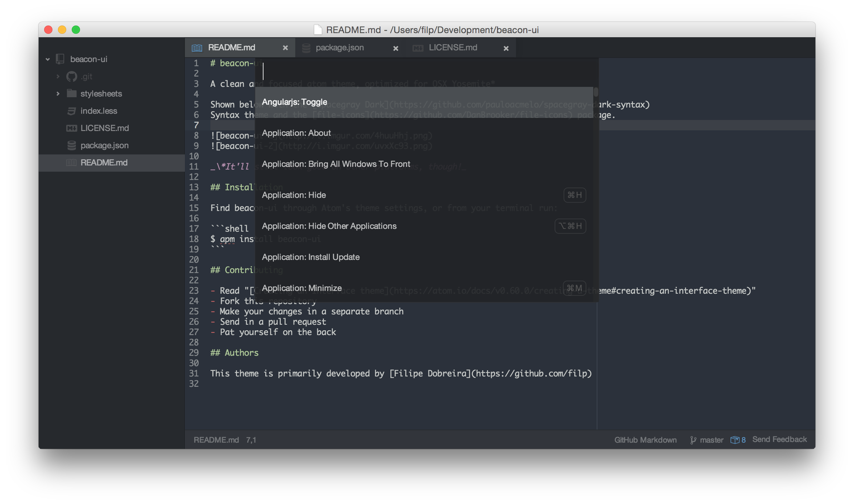The image size is (854, 504).
Task: Click the Markdown icon beside LICENSE.md in tree
Action: pos(72,128)
